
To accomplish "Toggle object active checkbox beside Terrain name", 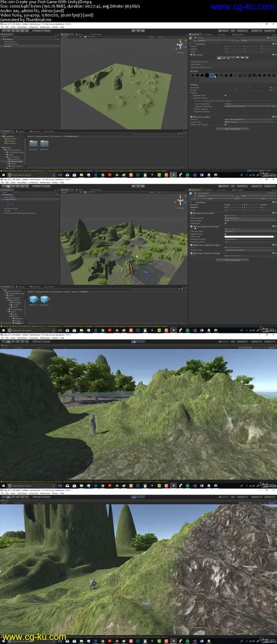I will pyautogui.click(x=196, y=38).
